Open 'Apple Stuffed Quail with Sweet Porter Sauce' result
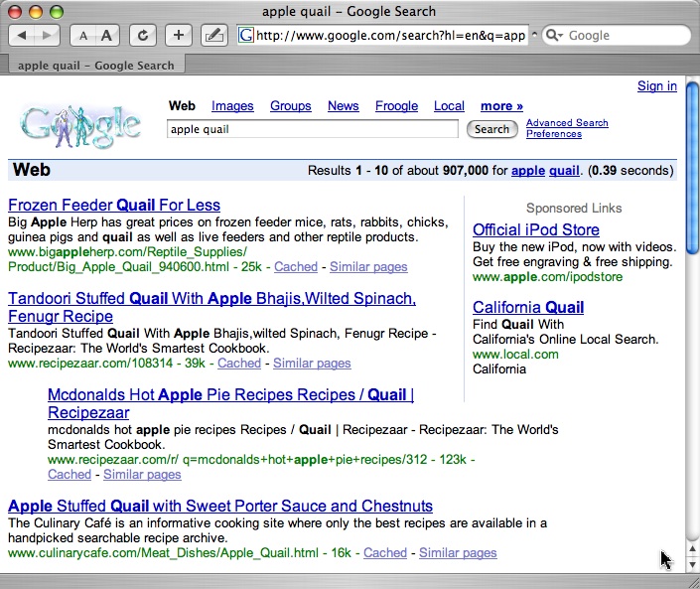 click(x=220, y=506)
